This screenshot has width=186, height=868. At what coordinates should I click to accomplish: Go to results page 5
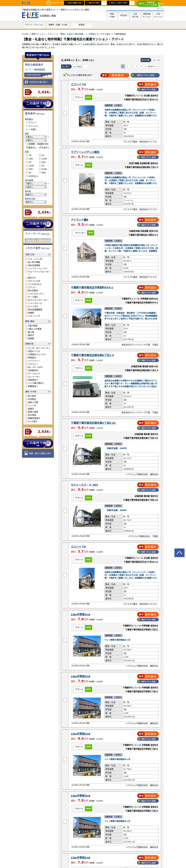tap(141, 67)
